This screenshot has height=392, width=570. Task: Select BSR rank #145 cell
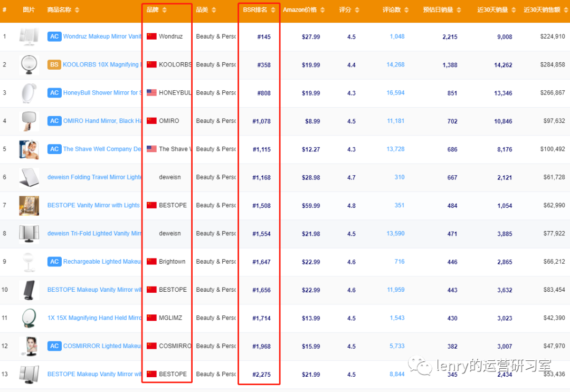264,37
